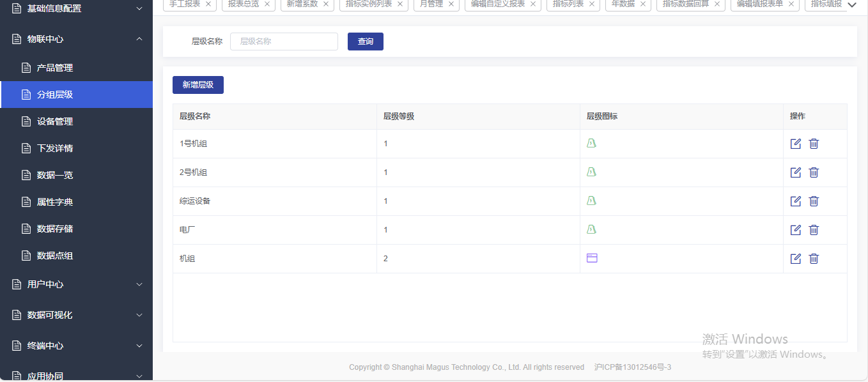Expand the 数据可视化 menu section
868x382 pixels.
pos(139,315)
